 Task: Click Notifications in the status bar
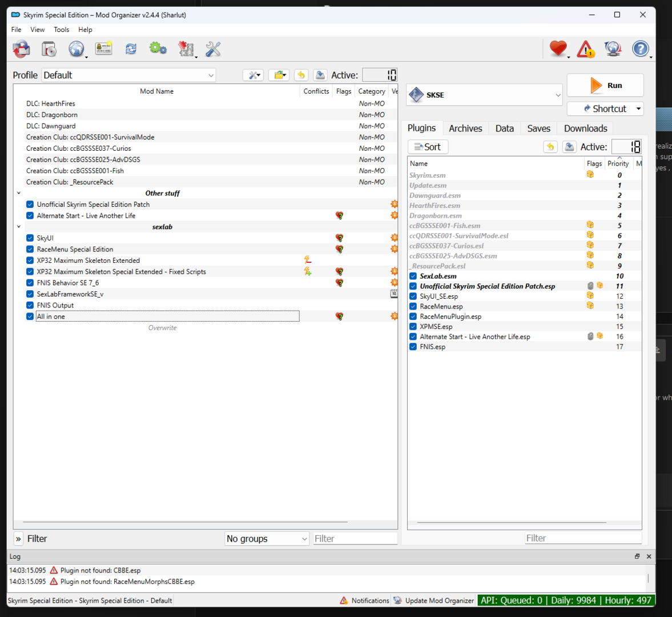(x=365, y=600)
